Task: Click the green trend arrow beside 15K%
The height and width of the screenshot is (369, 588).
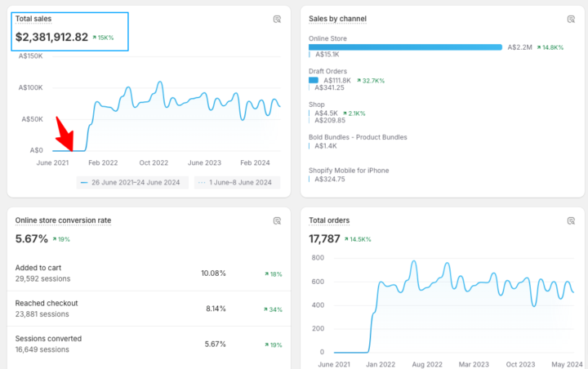Action: tap(95, 38)
